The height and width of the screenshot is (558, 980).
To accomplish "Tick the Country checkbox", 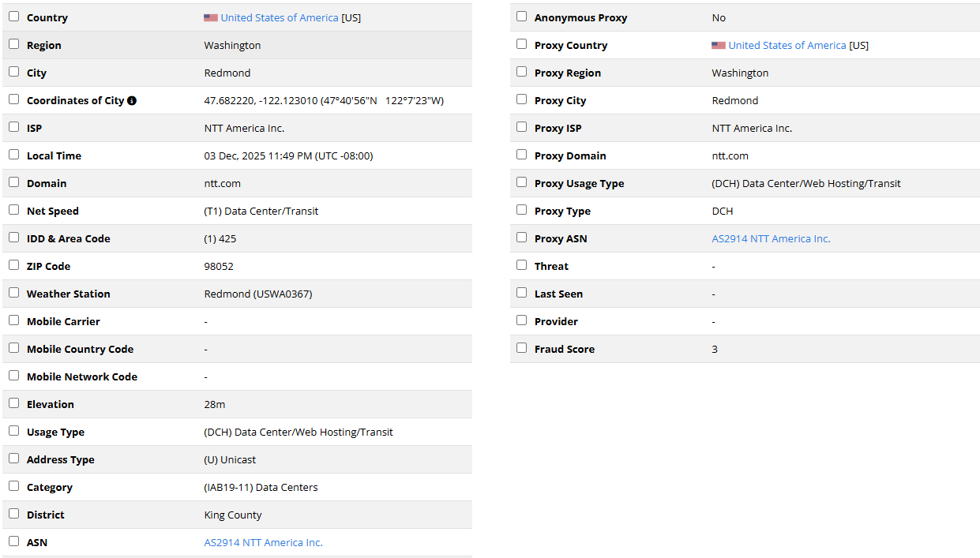I will pyautogui.click(x=14, y=17).
